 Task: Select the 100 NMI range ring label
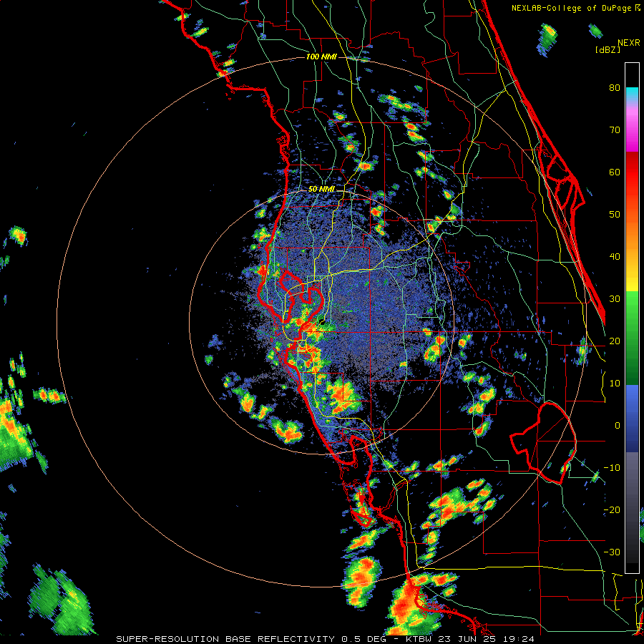point(321,57)
